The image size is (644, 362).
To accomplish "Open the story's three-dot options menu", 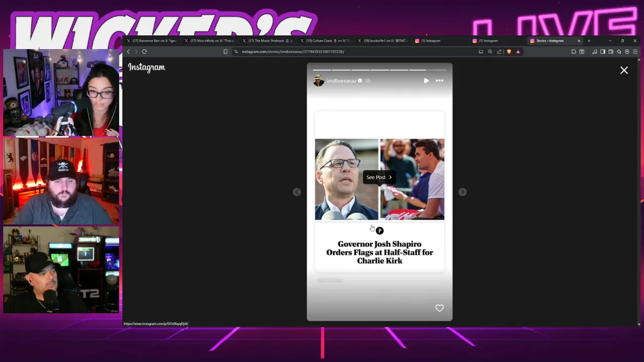I will click(439, 80).
